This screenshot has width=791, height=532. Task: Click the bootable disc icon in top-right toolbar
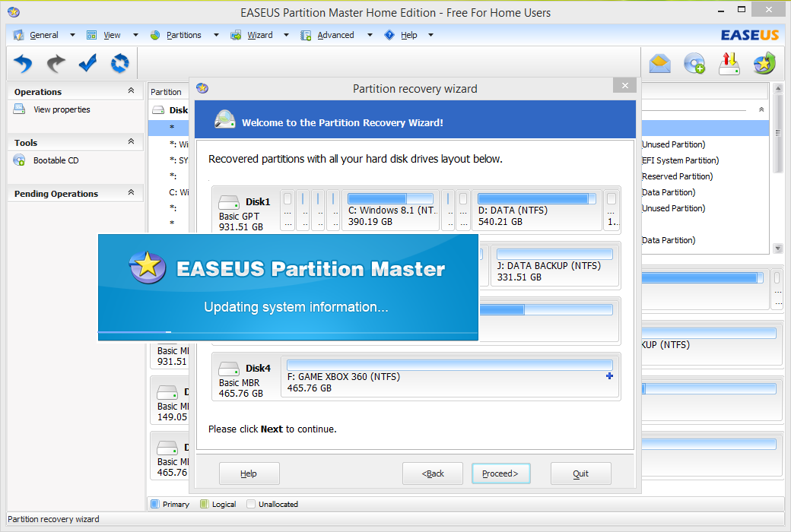click(694, 64)
